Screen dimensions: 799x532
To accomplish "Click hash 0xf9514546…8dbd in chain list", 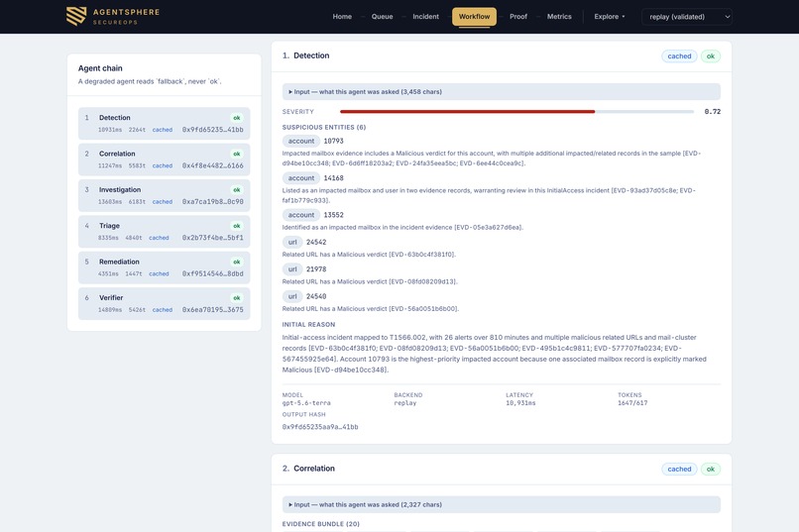I will 212,273.
